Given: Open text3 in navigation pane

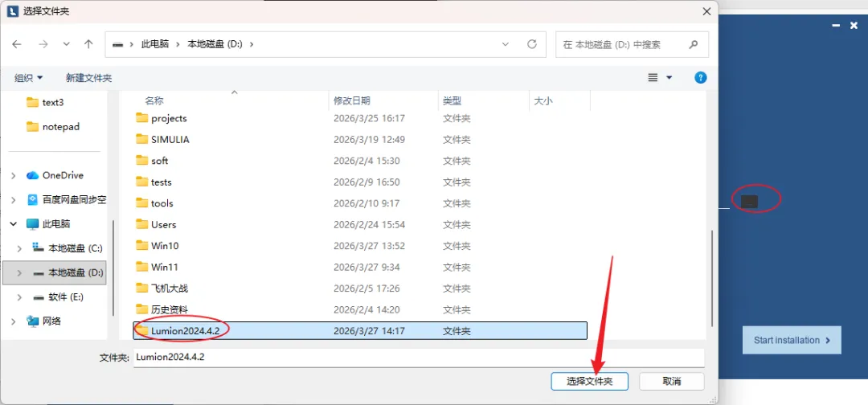Looking at the screenshot, I should pos(53,102).
